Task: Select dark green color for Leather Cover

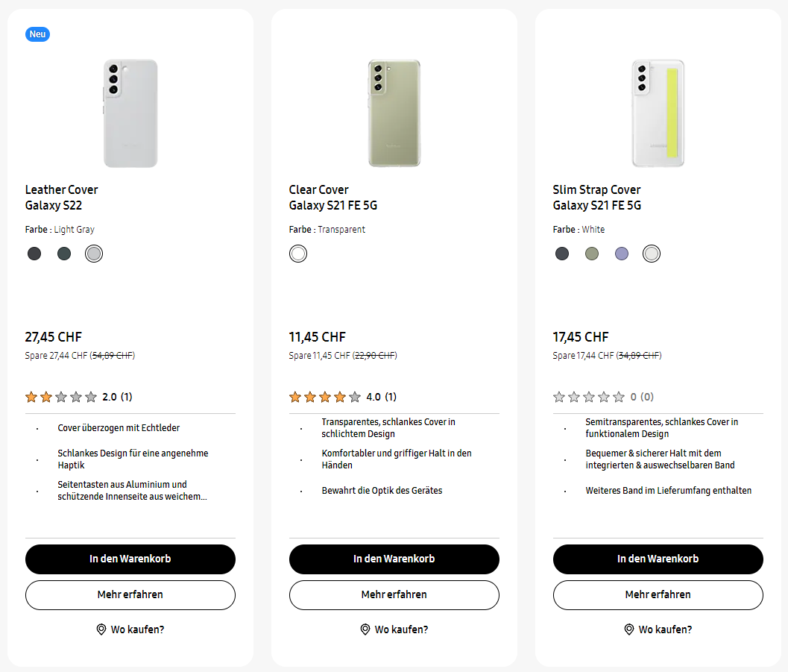Action: (x=64, y=254)
